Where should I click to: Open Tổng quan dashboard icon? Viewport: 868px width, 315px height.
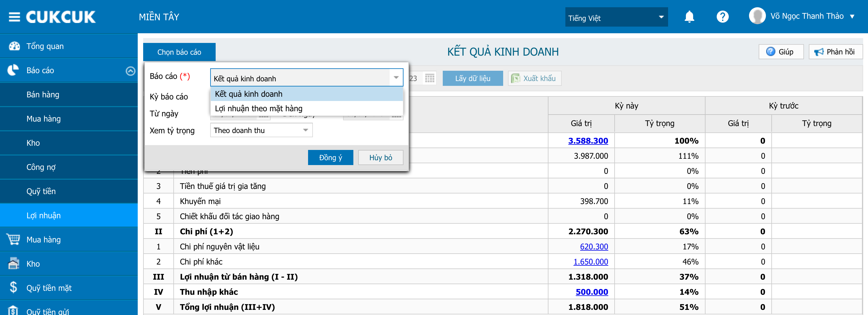[x=14, y=46]
